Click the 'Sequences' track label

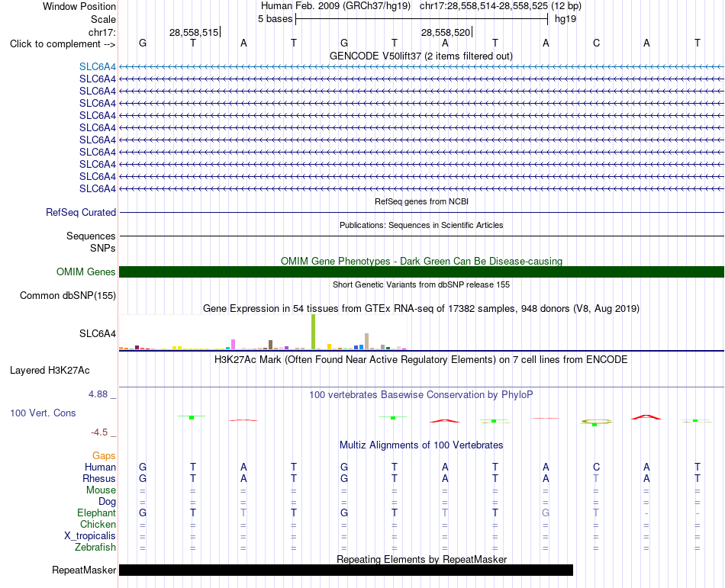pyautogui.click(x=91, y=236)
